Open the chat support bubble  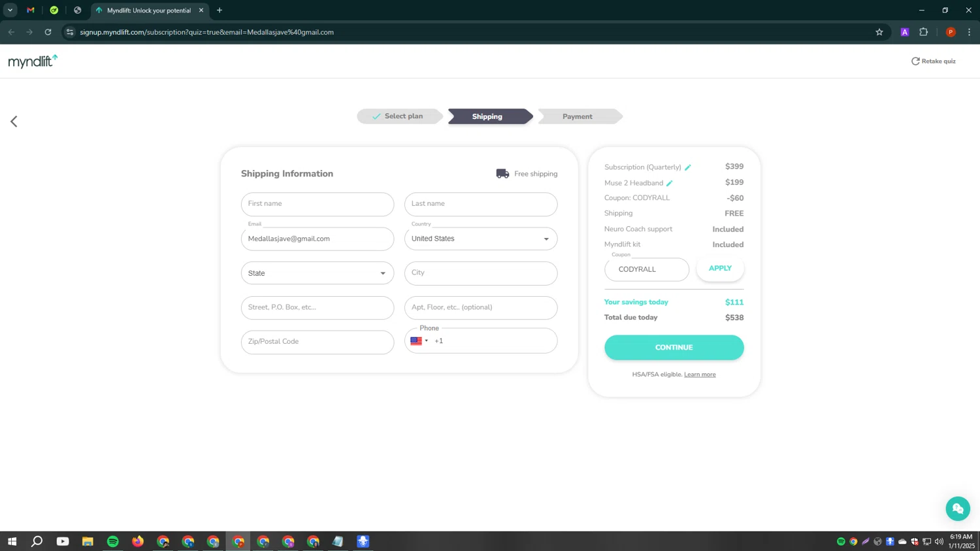958,509
